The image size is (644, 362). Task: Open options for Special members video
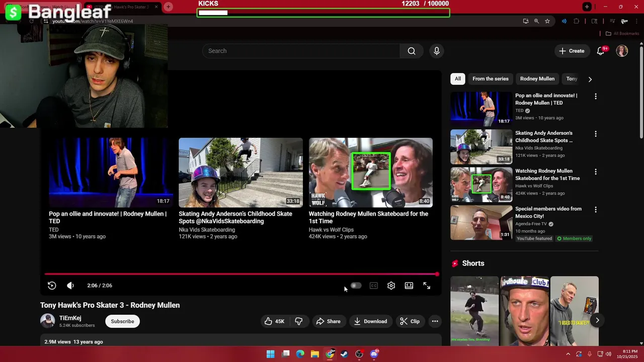point(596,209)
